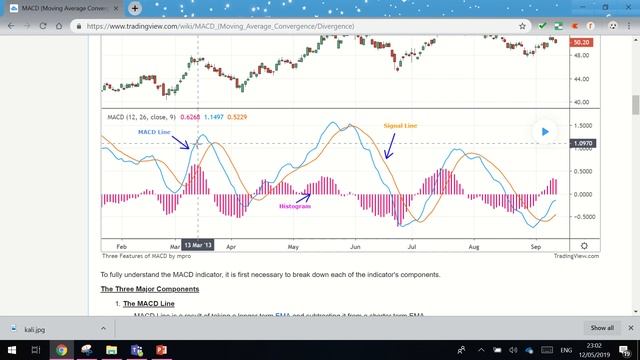Click the TradingView.com chart credit link
The width and height of the screenshot is (640, 360).
pos(576,256)
